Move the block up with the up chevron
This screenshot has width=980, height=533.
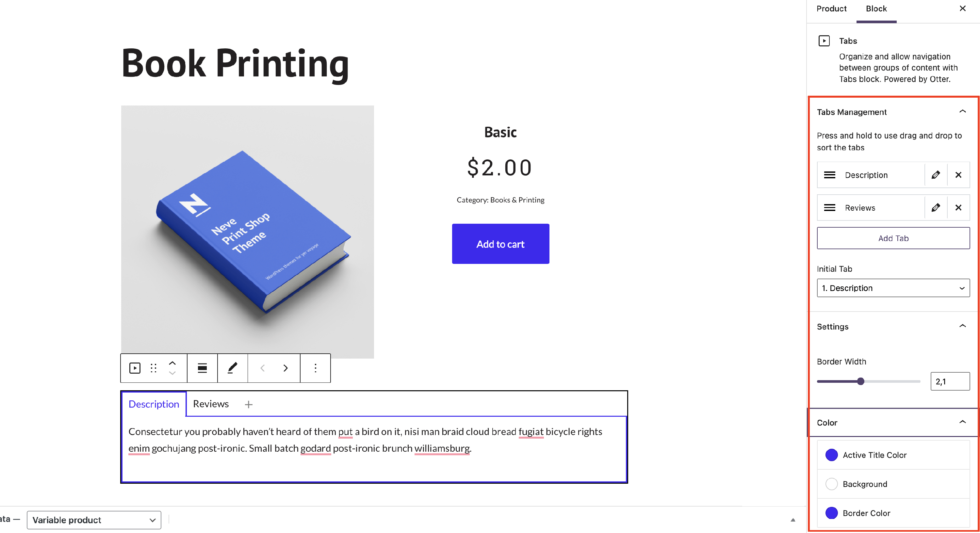pos(172,363)
